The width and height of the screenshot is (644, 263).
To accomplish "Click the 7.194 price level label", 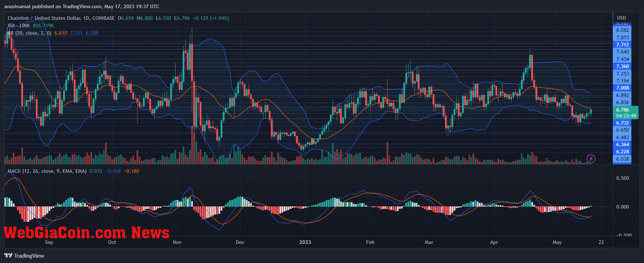I will 623,81.
